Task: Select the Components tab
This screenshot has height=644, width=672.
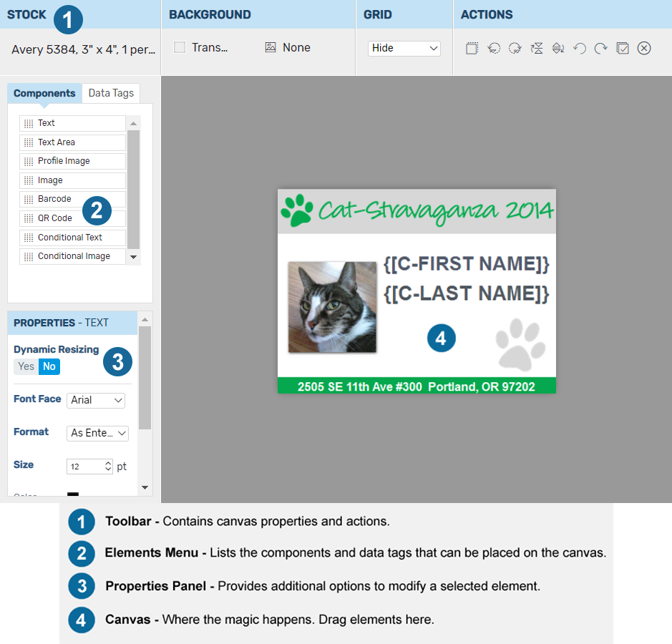Action: click(x=44, y=93)
